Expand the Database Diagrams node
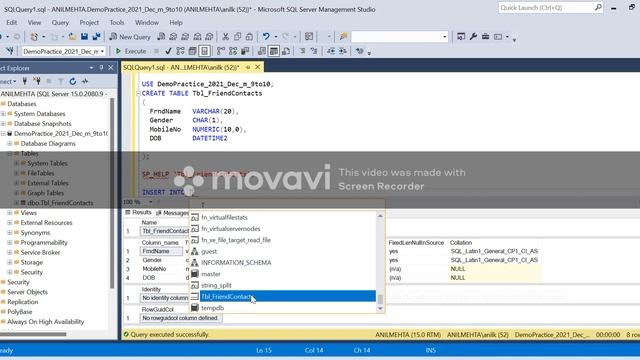 [10, 143]
